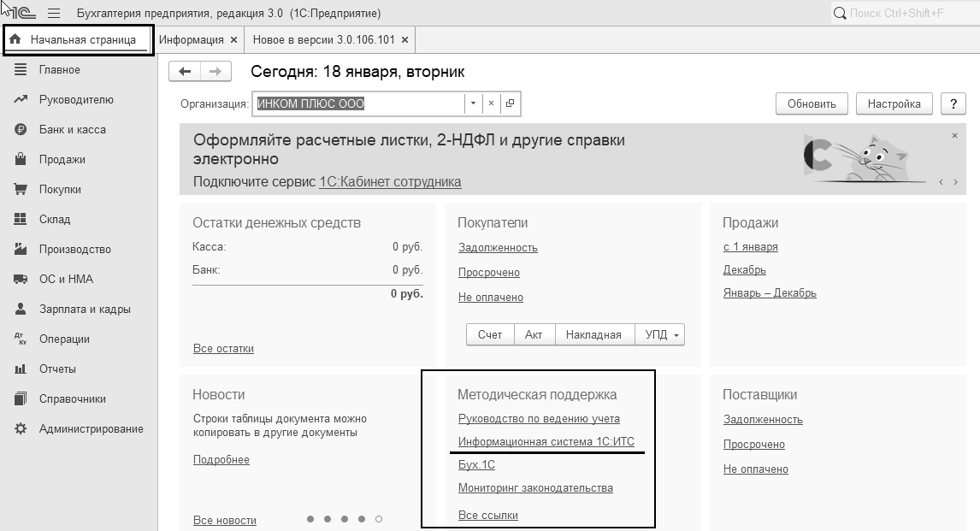Clear the Организация field with the x
This screenshot has height=531, width=980.
(491, 103)
